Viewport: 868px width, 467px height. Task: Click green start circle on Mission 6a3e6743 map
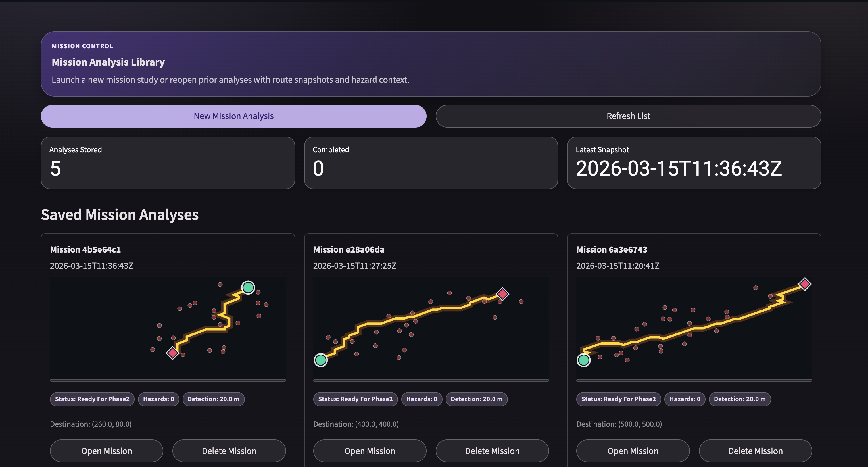tap(584, 360)
